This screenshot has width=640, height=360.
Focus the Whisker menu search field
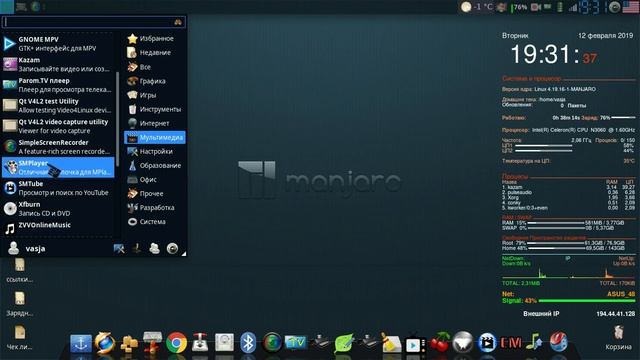[x=93, y=22]
